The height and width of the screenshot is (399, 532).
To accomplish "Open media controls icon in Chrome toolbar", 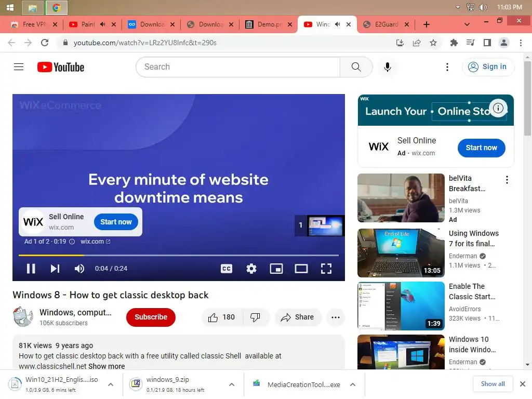I will click(470, 43).
